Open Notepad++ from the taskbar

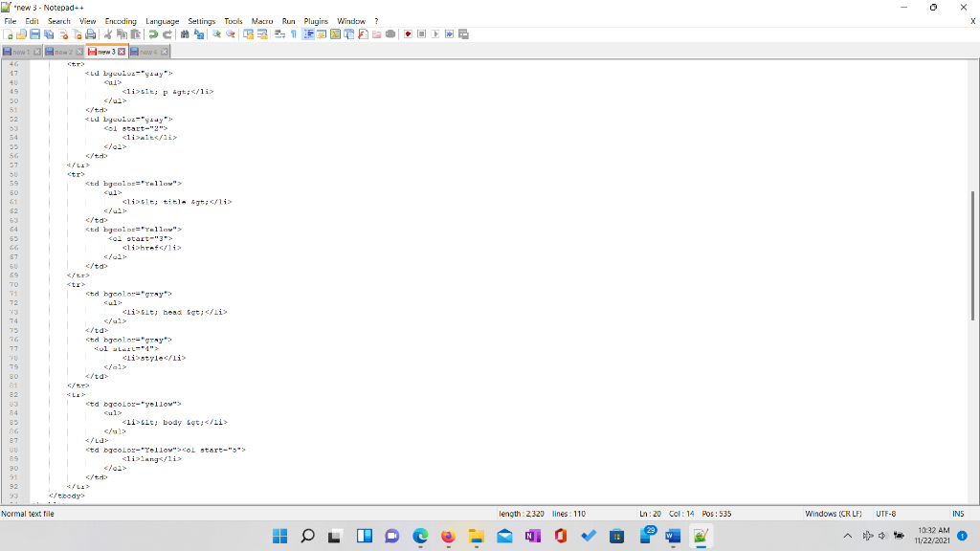(x=702, y=536)
